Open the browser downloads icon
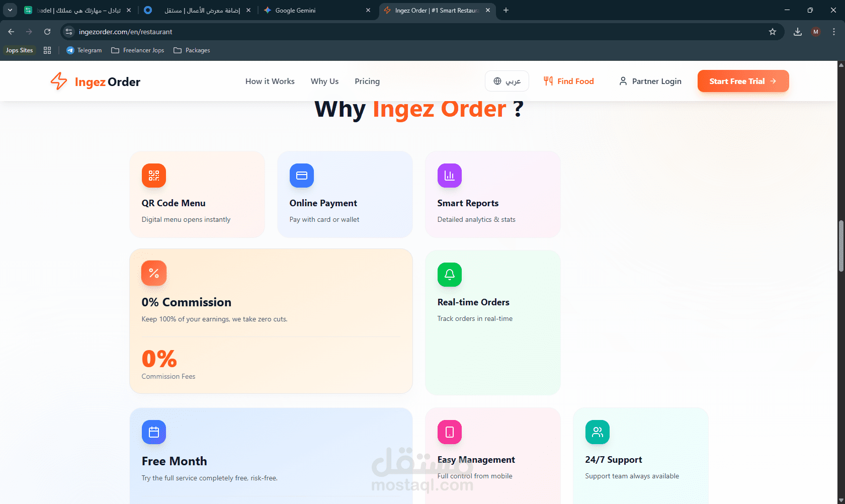845x504 pixels. coord(798,32)
